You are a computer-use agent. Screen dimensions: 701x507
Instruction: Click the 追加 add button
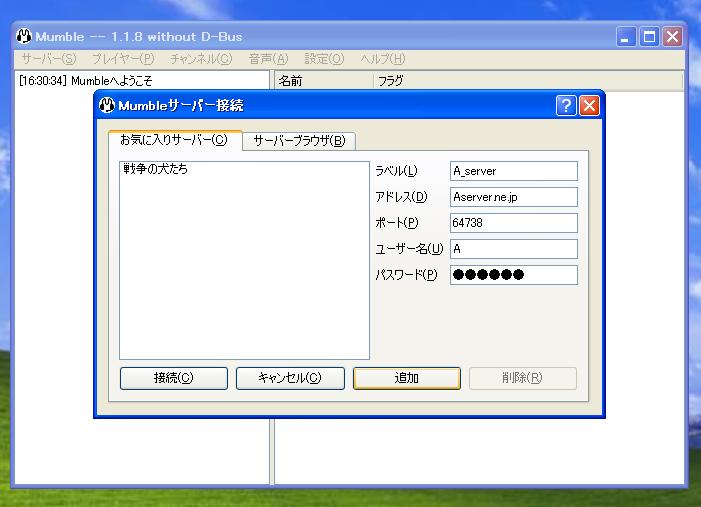(x=407, y=378)
